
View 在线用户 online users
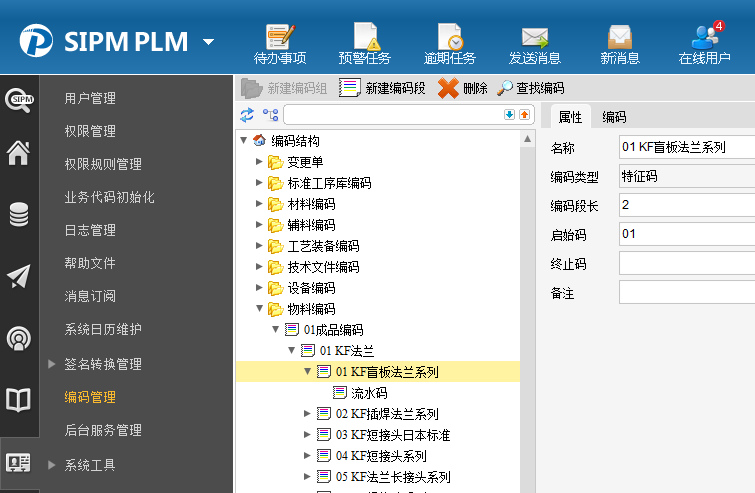704,42
